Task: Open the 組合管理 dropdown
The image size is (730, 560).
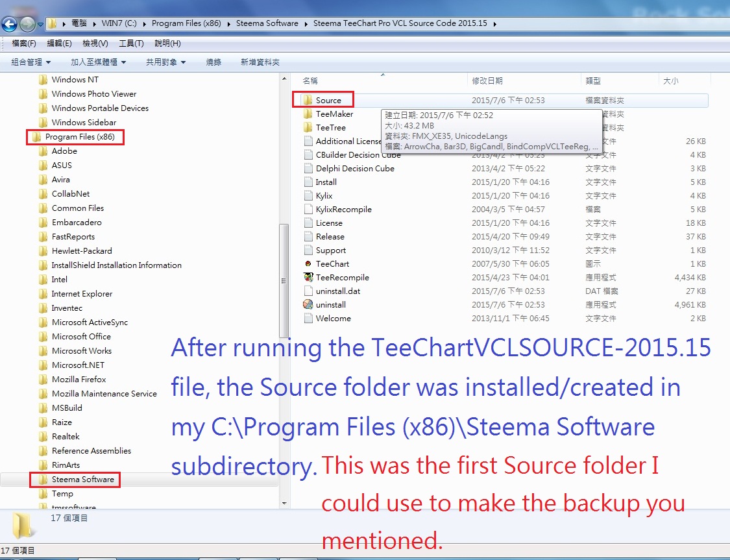Action: click(x=30, y=62)
